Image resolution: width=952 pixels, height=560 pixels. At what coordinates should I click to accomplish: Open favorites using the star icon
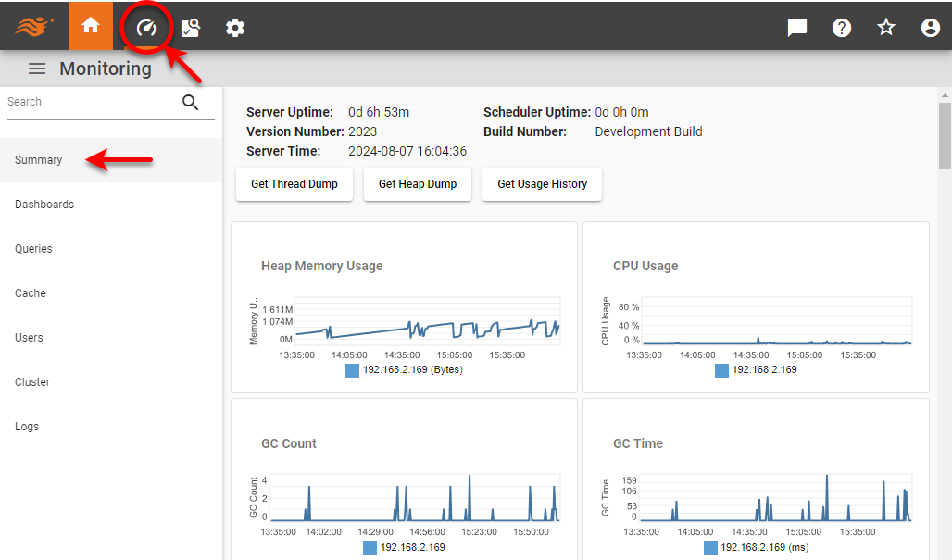coord(885,27)
